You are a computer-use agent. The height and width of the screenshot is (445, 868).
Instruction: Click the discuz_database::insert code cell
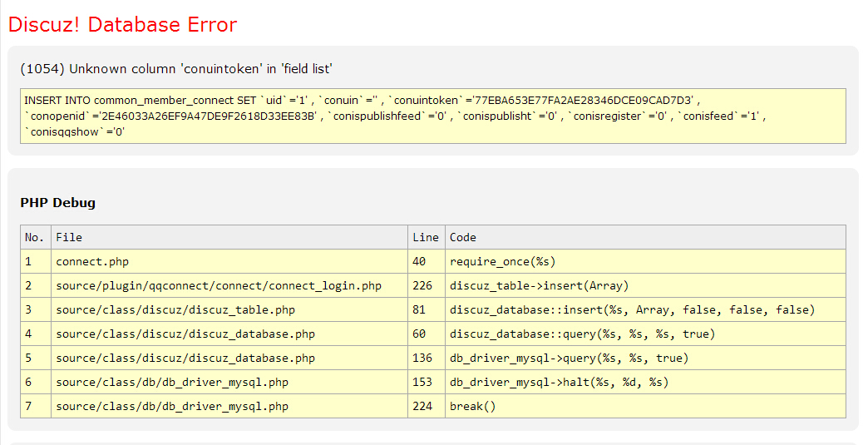coord(632,309)
